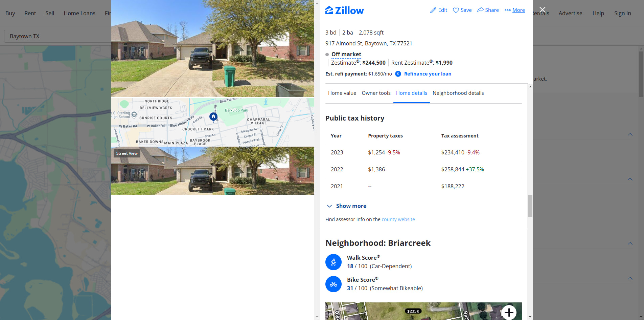This screenshot has width=644, height=320.
Task: Click 2023 property taxes $1,254
Action: click(x=376, y=152)
